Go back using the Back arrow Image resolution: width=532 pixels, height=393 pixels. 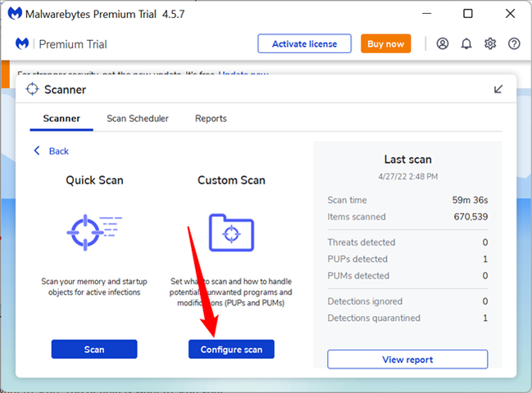tap(51, 151)
